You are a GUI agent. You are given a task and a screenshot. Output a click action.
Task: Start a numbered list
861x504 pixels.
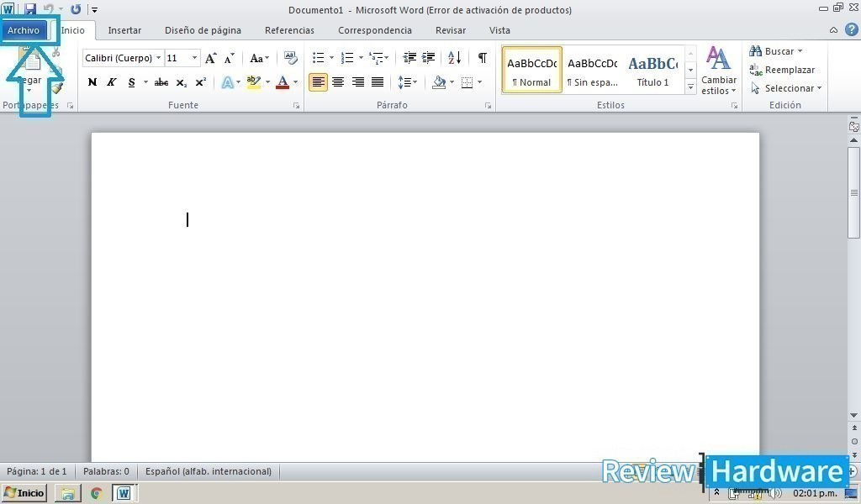pos(347,58)
